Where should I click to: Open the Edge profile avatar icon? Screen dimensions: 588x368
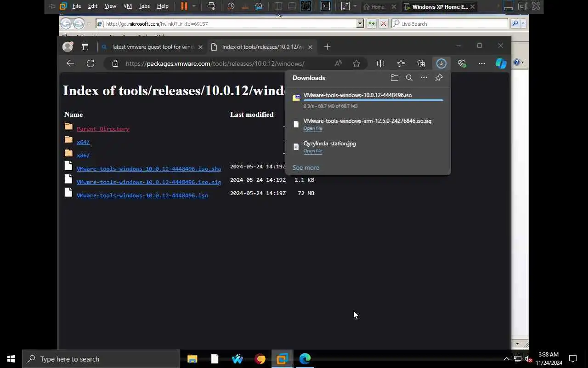(x=68, y=46)
